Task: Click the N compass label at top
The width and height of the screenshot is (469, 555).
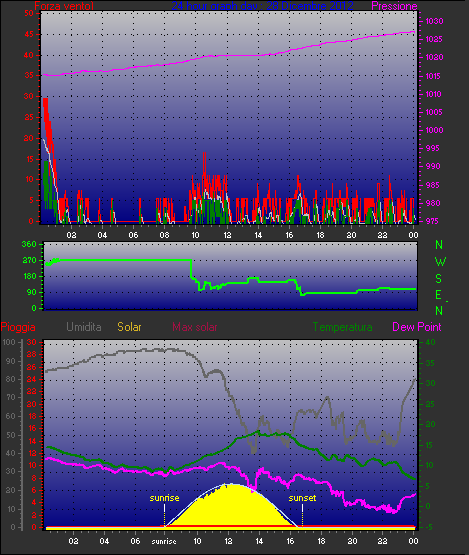Action: 439,245
